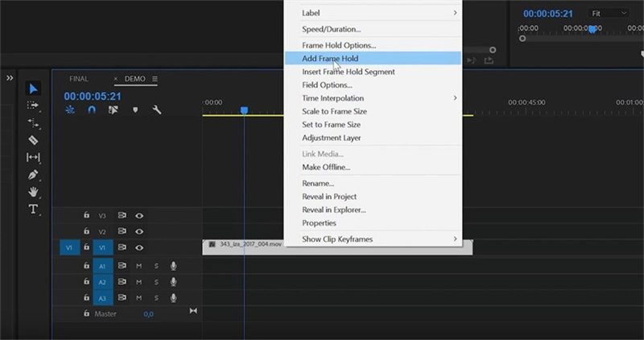The image size is (644, 340).
Task: Select the Track Select Forward tool
Action: coord(33,106)
